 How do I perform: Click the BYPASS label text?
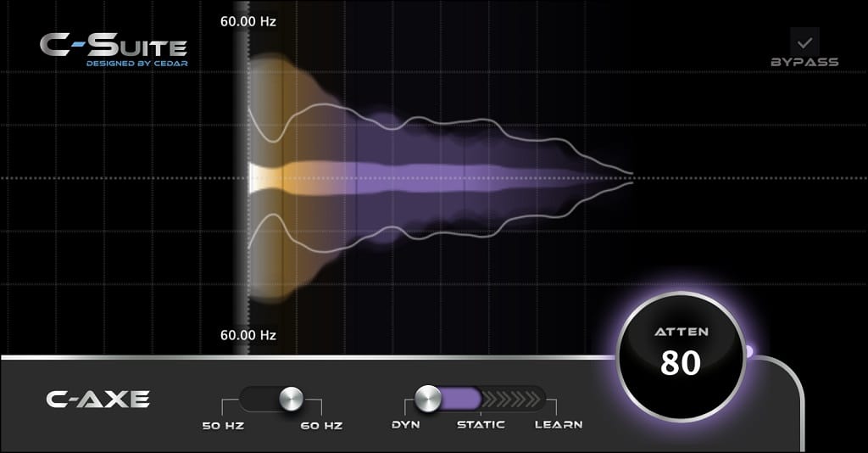pos(804,62)
